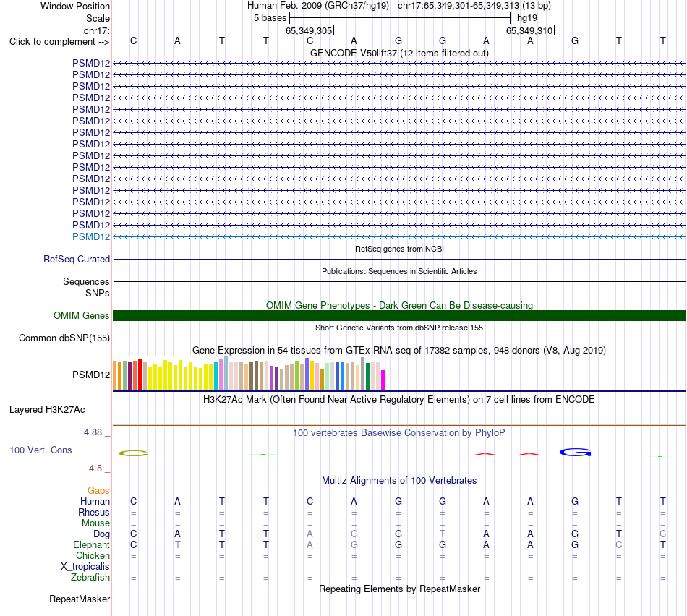Select the Rhesus alignment row label
This screenshot has width=687, height=616.
94,512
